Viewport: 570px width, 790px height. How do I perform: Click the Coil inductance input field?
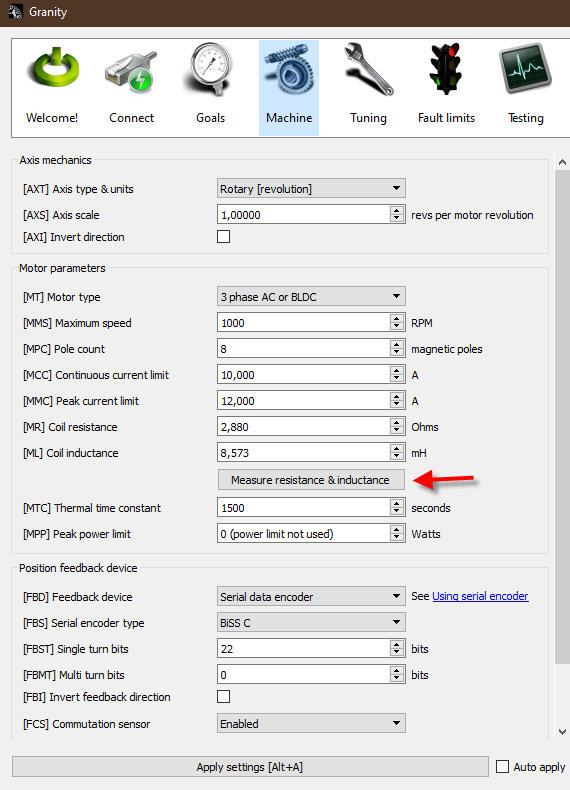[303, 452]
